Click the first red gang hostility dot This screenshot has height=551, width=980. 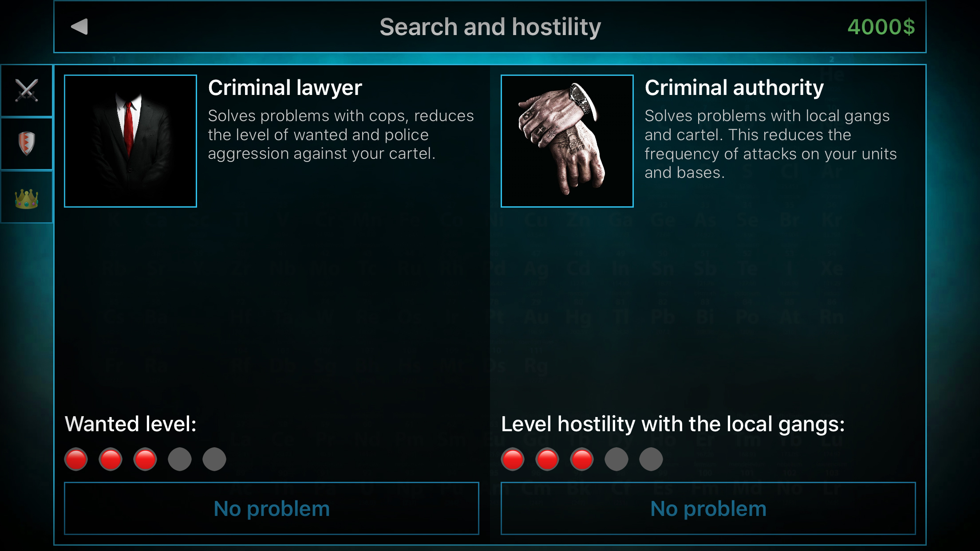(x=513, y=459)
